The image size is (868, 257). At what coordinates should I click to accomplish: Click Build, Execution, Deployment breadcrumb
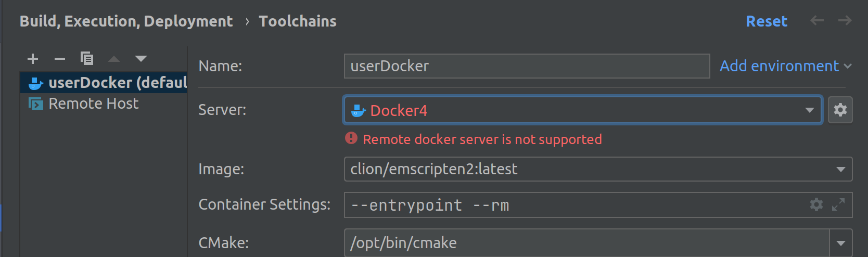(x=126, y=21)
